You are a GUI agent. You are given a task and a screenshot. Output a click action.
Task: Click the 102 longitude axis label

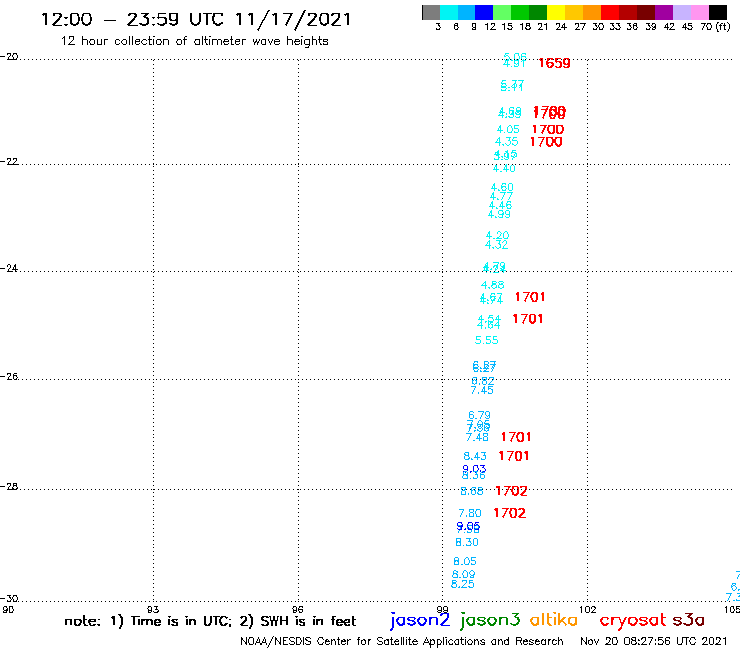point(588,609)
